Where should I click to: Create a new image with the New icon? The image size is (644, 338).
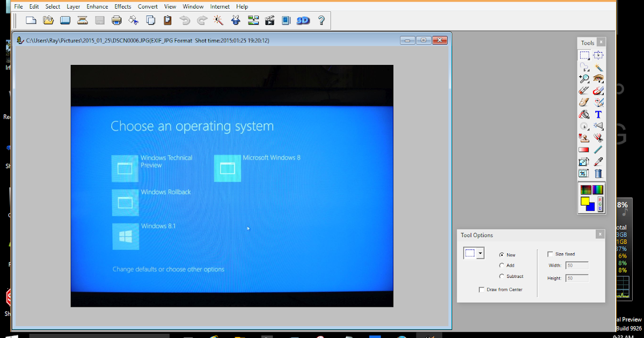coord(31,20)
